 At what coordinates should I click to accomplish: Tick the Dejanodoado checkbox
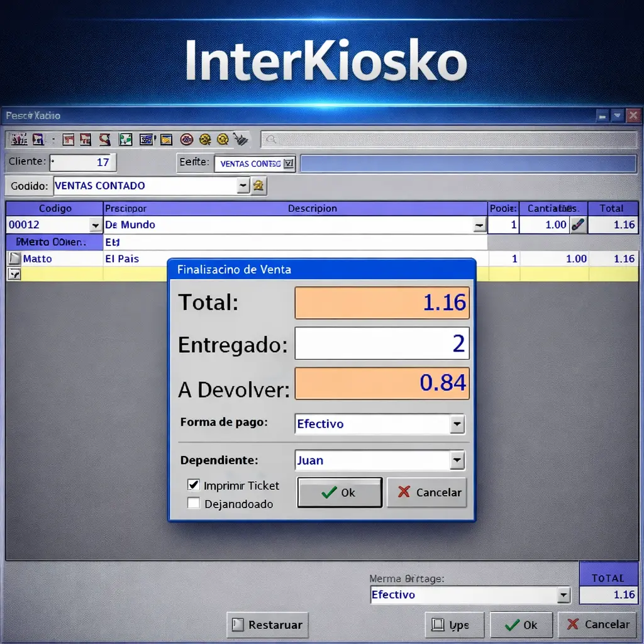coord(194,502)
